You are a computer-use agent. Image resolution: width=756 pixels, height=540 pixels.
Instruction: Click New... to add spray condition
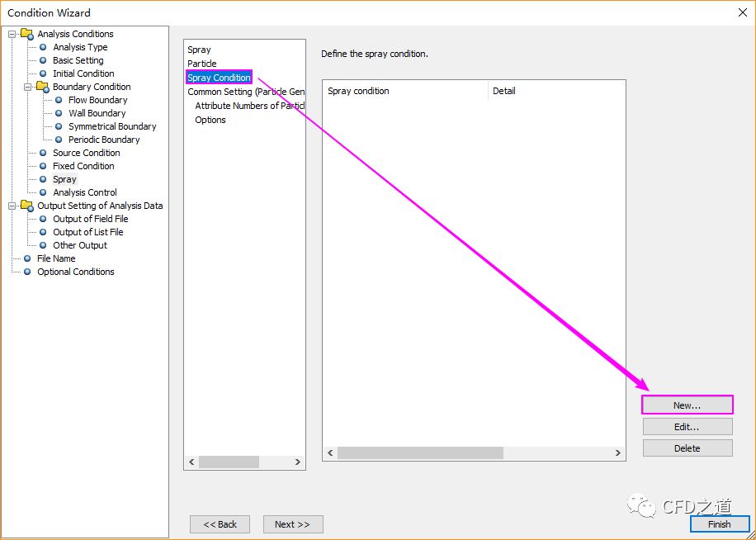(x=687, y=405)
